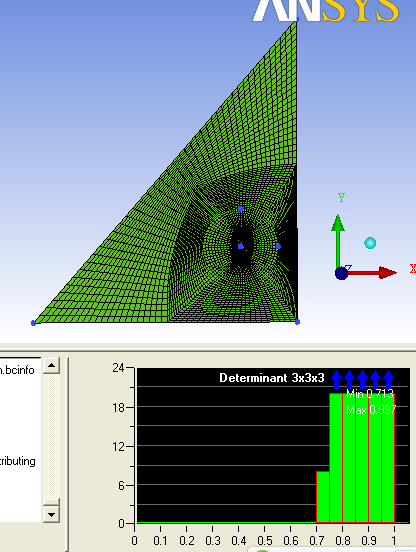Screen dimensions: 416x552
Task: Select the blue vertex at bottom-right mesh corner
Action: pos(297,322)
